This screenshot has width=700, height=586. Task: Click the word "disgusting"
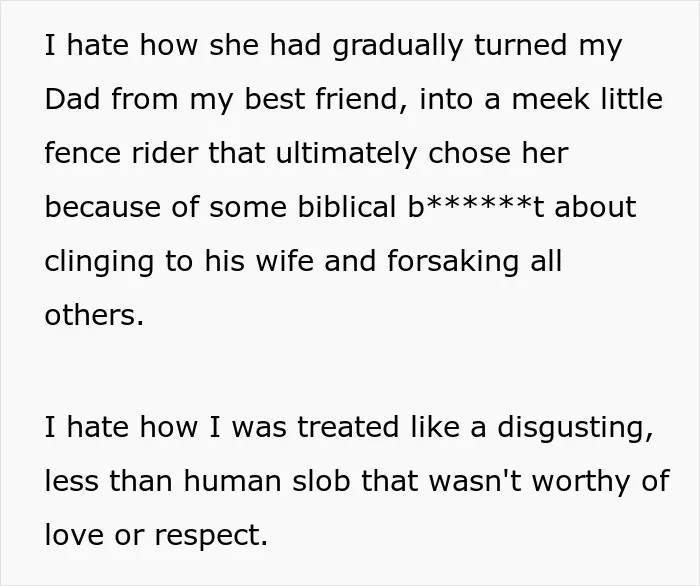(x=575, y=428)
